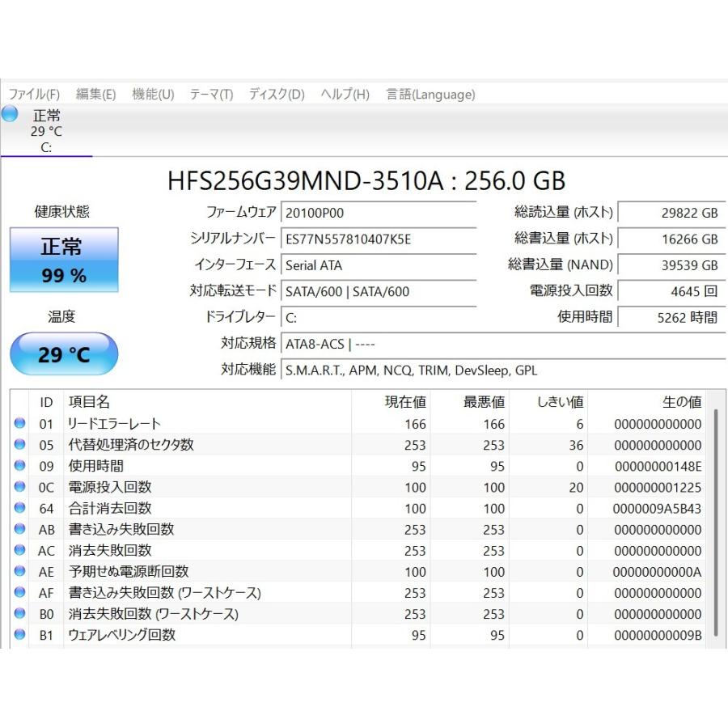Open the ヘルプ(H) menu

(344, 95)
